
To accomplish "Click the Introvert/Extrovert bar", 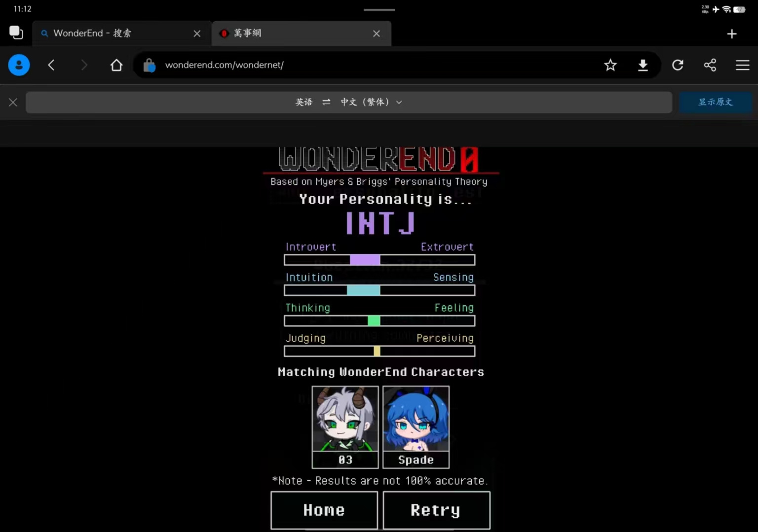I will [379, 260].
